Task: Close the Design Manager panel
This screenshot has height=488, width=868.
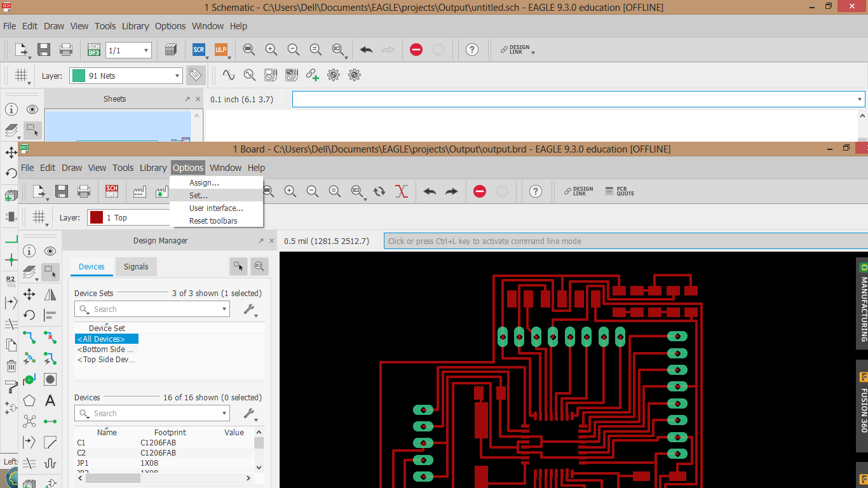Action: 272,241
